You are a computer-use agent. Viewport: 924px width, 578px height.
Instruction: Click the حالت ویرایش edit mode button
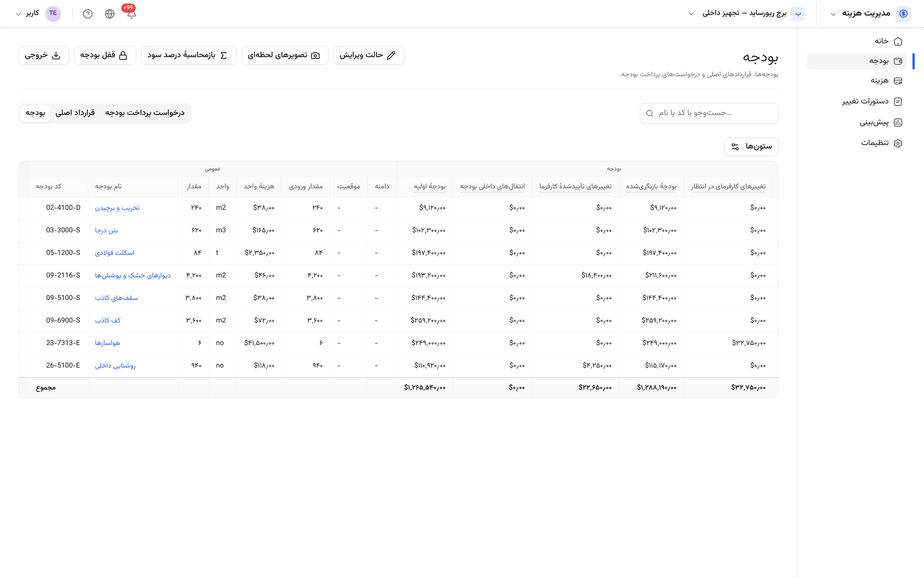coord(368,55)
